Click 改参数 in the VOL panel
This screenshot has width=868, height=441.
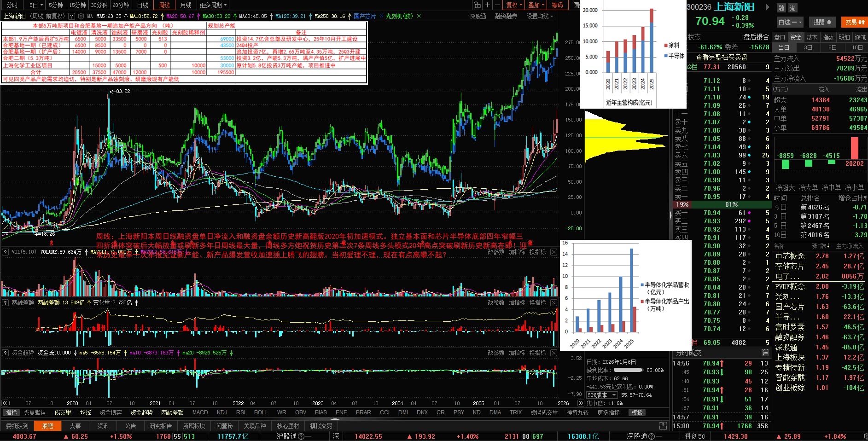click(496, 252)
